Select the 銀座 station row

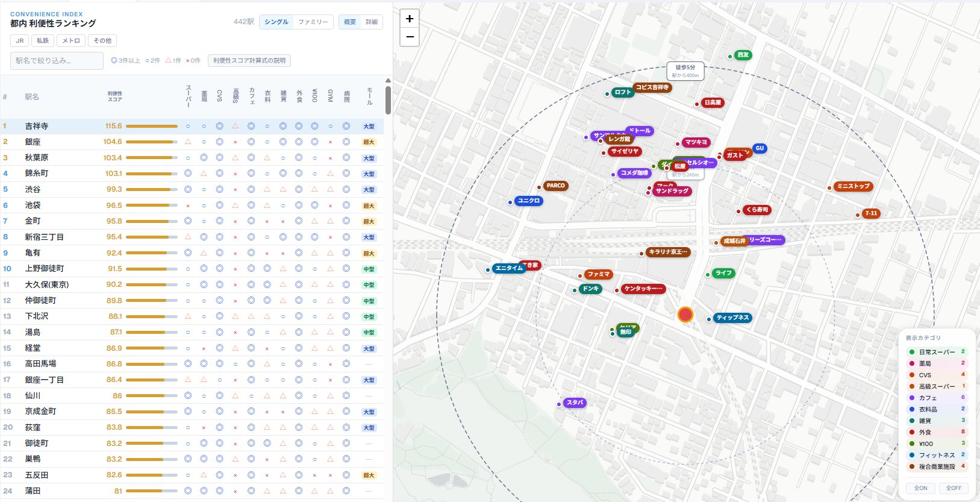pyautogui.click(x=192, y=142)
